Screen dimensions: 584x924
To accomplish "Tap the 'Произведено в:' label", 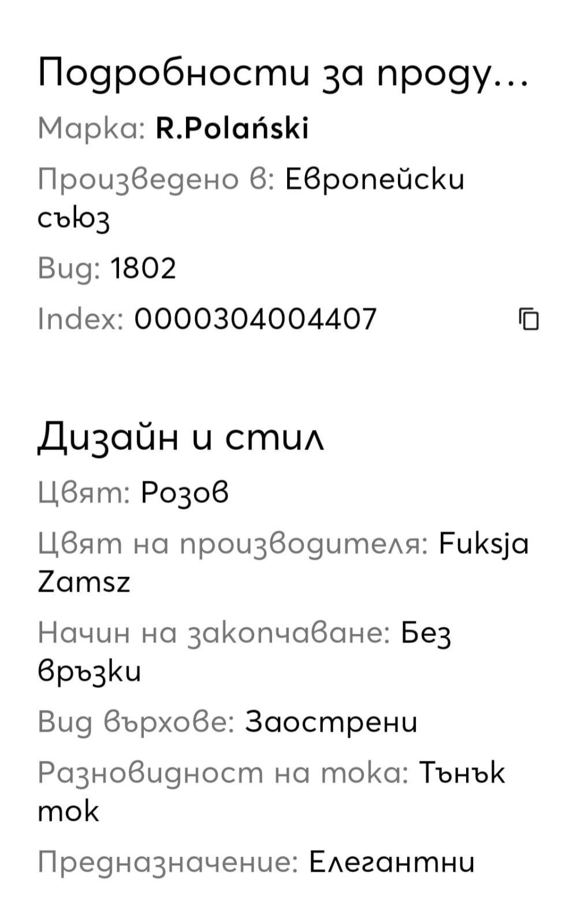I will (x=156, y=179).
